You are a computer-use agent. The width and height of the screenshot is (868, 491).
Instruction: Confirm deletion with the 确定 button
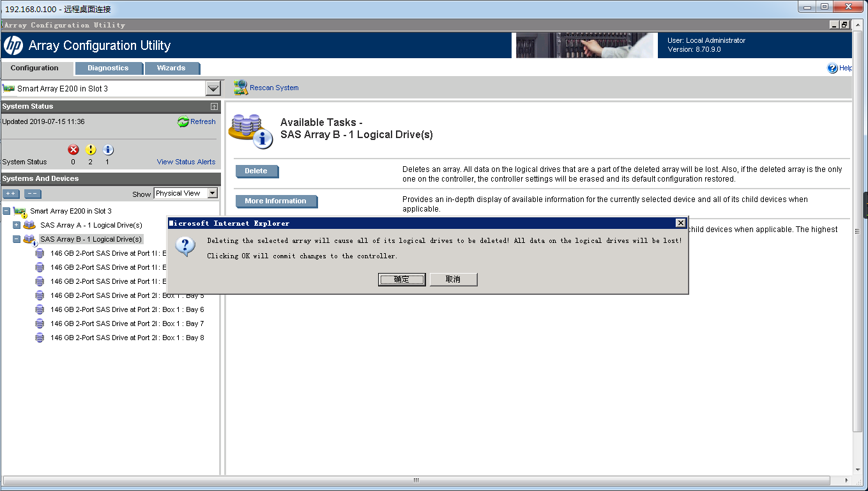click(x=402, y=279)
